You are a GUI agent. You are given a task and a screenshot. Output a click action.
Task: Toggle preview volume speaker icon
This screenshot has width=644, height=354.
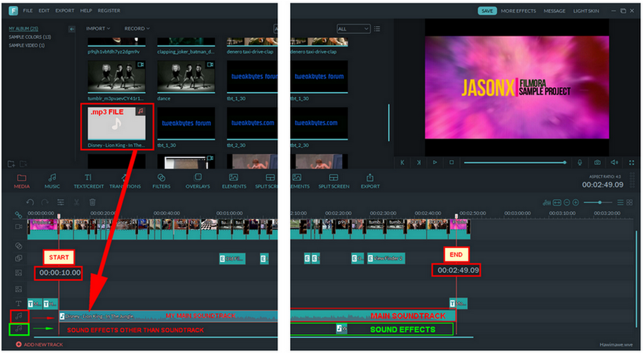(614, 163)
